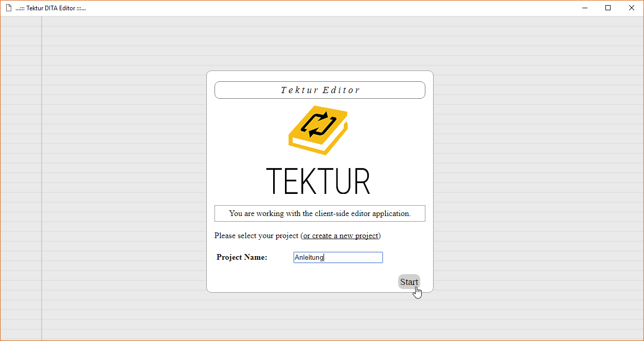Click the Tektur DITA Editor window title
Image resolution: width=644 pixels, height=341 pixels.
click(50, 8)
